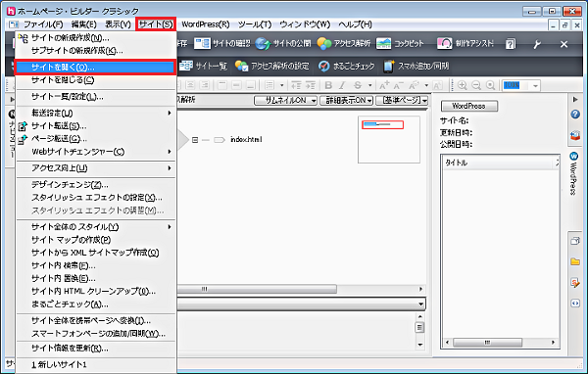The height and width of the screenshot is (374, 588).
Task: Click the blue help icon in right sidebar
Action: click(575, 115)
